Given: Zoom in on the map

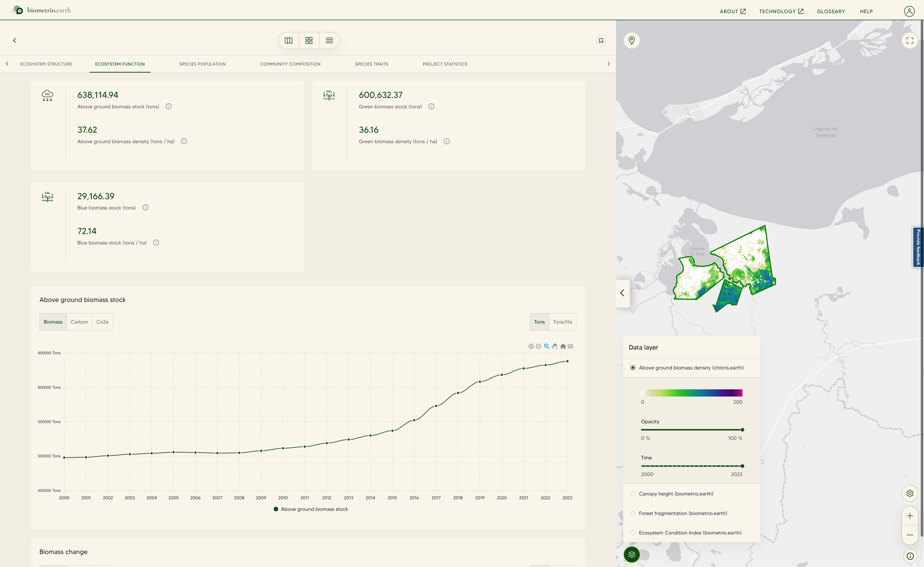Looking at the screenshot, I should point(909,516).
